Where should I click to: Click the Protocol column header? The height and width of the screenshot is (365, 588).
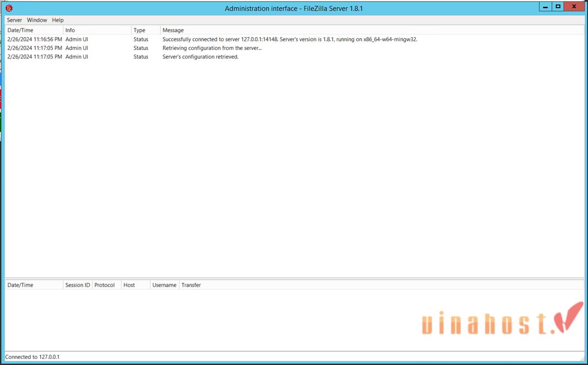point(107,285)
